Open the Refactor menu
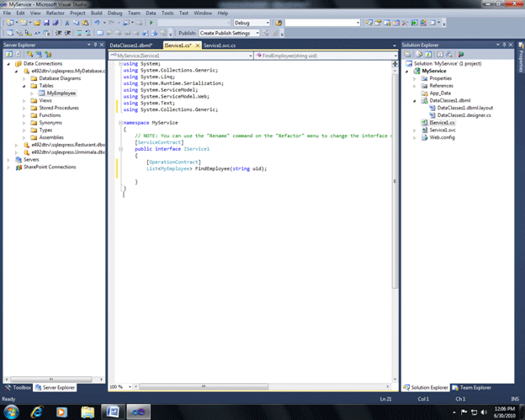The image size is (525, 420). tap(55, 13)
